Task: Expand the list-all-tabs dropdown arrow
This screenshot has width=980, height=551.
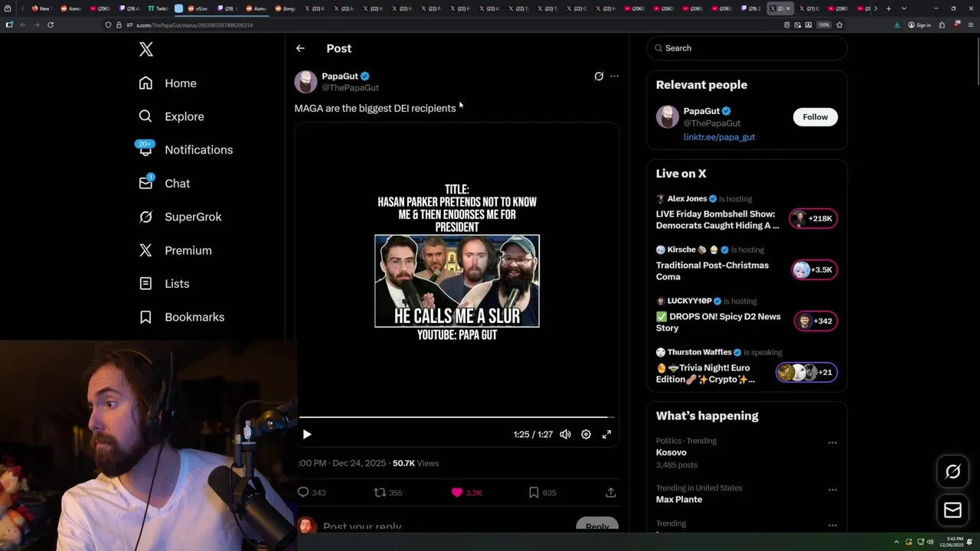Action: coord(904,8)
